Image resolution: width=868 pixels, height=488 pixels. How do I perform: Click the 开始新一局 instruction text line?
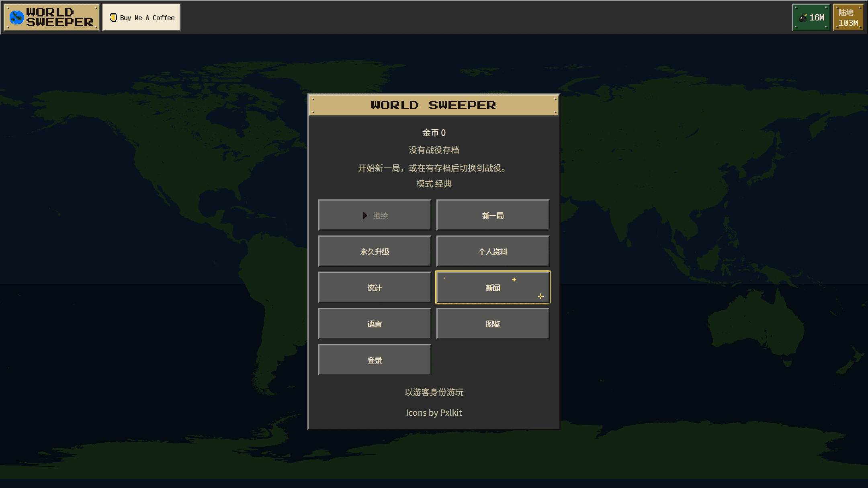433,168
